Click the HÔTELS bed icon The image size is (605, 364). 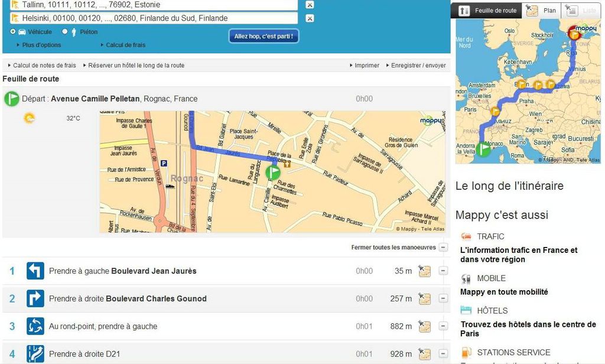click(x=466, y=310)
